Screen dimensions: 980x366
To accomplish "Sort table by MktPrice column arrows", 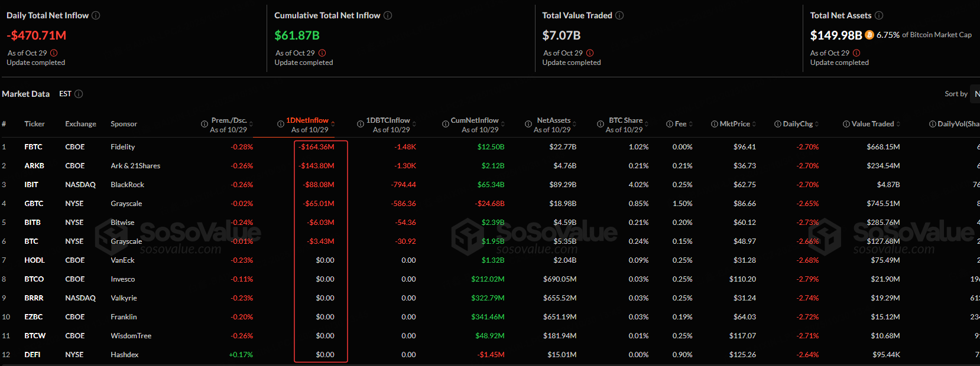I will click(754, 124).
